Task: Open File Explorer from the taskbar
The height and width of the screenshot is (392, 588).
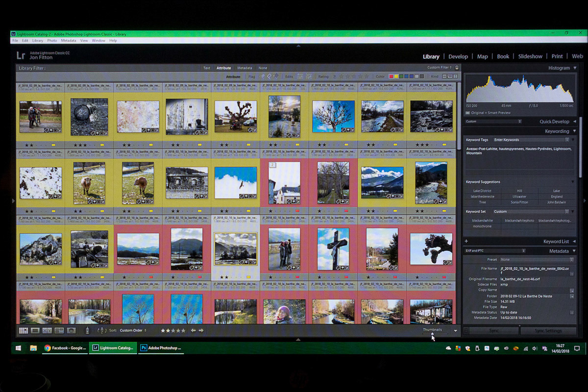Action: click(x=33, y=348)
